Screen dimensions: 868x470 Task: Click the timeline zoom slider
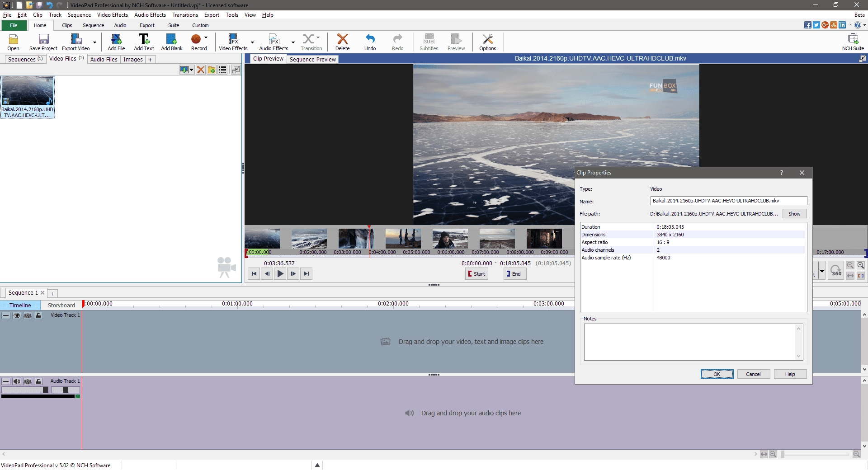pyautogui.click(x=815, y=454)
